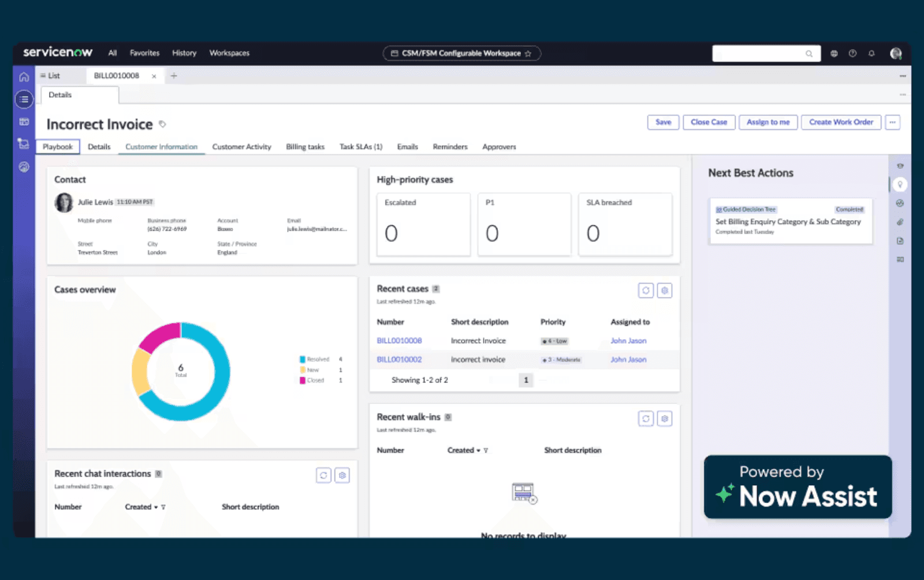Screen dimensions: 924x580
Task: Click the P1 cases count tile
Action: click(x=524, y=224)
